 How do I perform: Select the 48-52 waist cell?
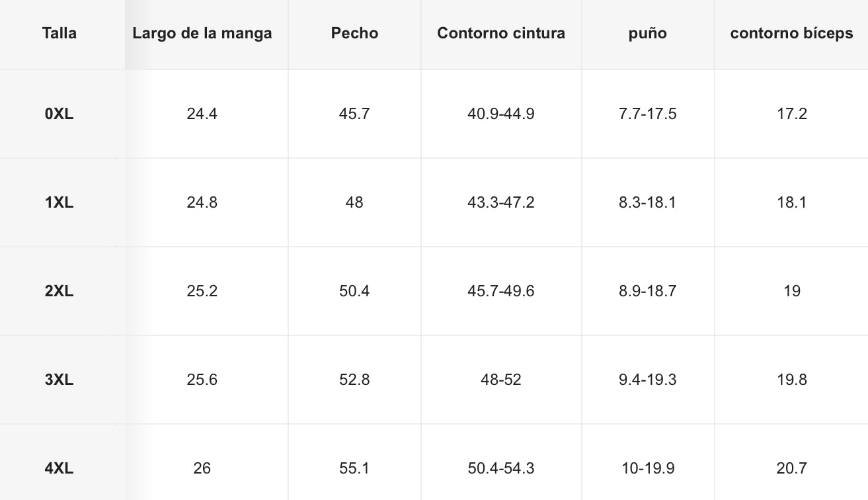pos(501,380)
